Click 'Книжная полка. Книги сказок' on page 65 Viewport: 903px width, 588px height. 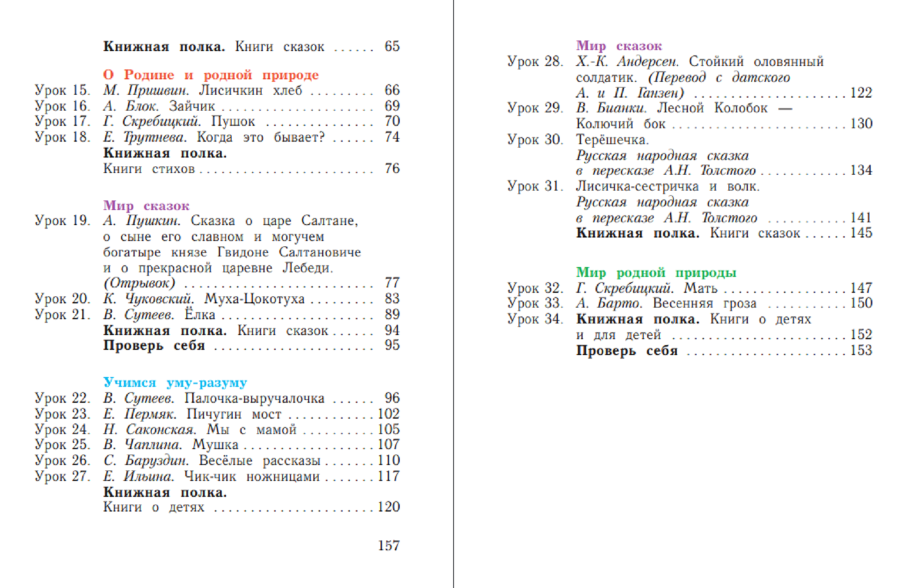click(x=252, y=46)
